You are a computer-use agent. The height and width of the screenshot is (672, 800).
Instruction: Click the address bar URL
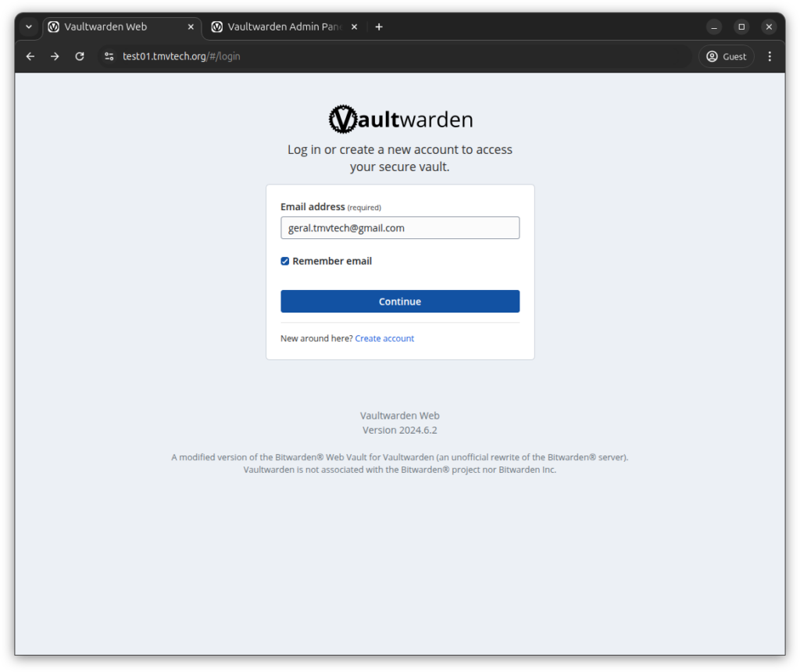tap(181, 56)
